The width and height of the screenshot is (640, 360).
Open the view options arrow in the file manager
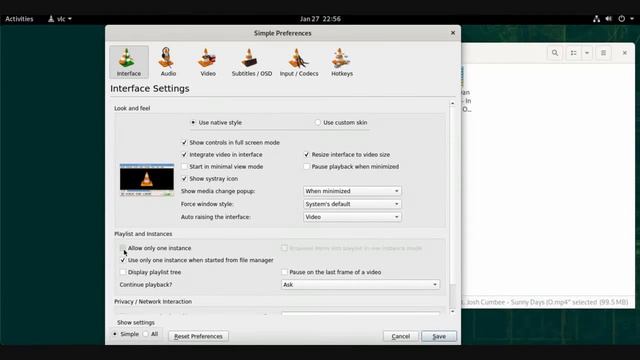(587, 53)
